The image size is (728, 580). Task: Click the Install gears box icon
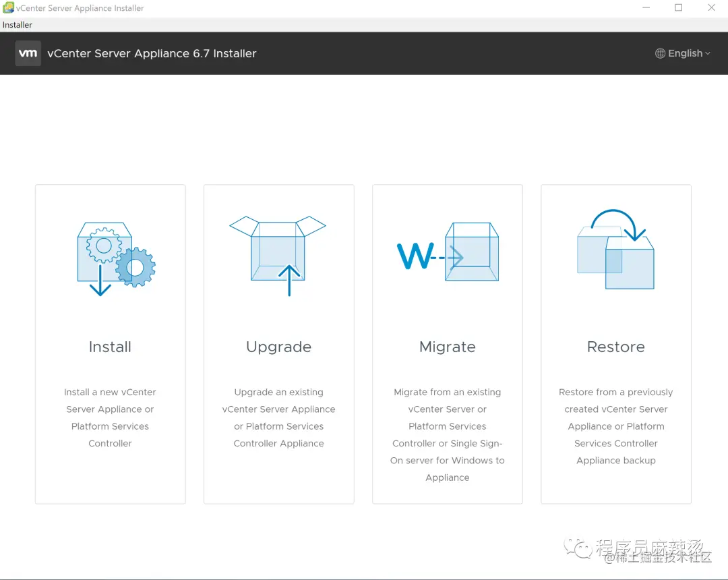(x=116, y=259)
